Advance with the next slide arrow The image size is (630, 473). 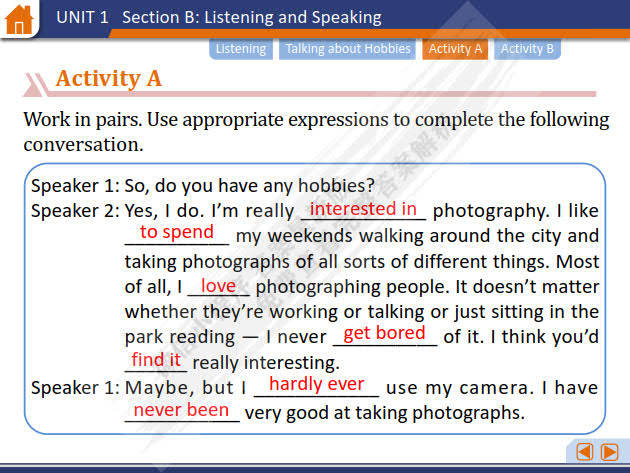(608, 451)
